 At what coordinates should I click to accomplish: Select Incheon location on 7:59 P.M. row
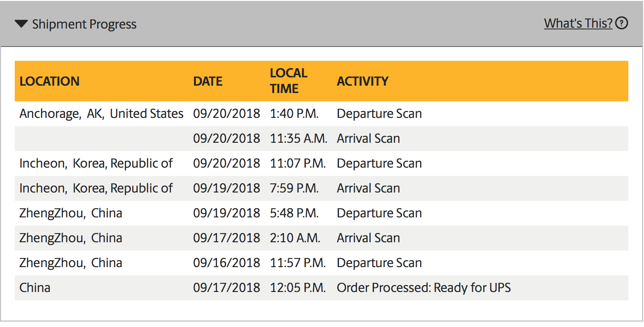point(96,188)
